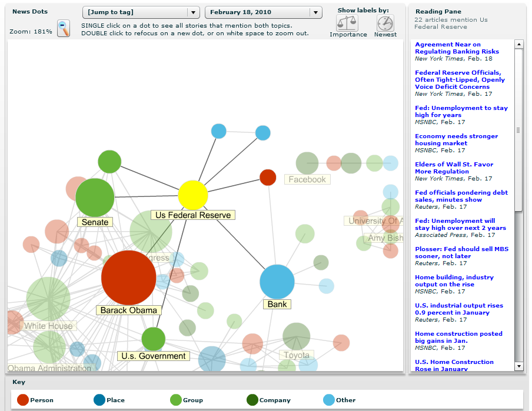Image resolution: width=532 pixels, height=411 pixels.
Task: Click the reading pane scroll down arrow
Action: click(518, 366)
